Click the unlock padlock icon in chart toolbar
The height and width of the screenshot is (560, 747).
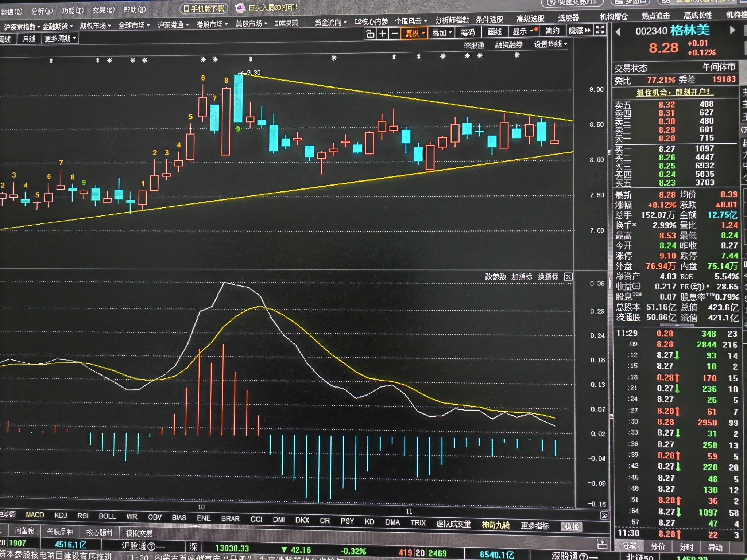(x=370, y=34)
